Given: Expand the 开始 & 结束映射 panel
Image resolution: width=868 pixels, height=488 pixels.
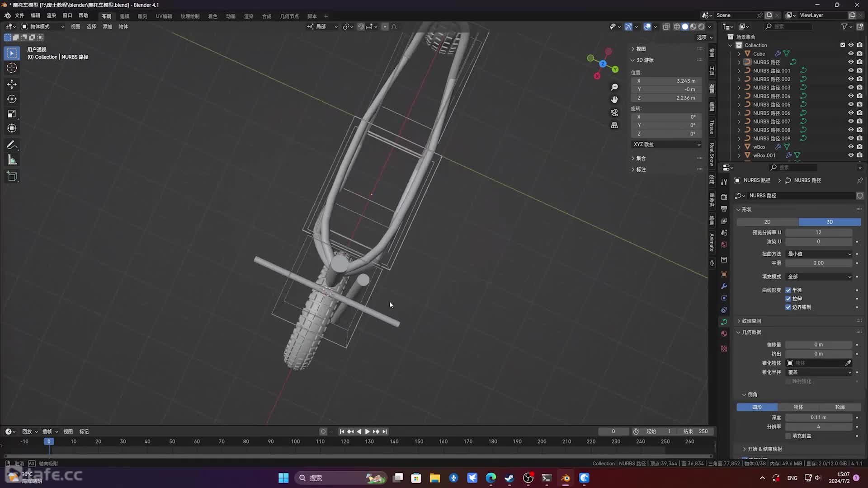Looking at the screenshot, I should pos(764,449).
